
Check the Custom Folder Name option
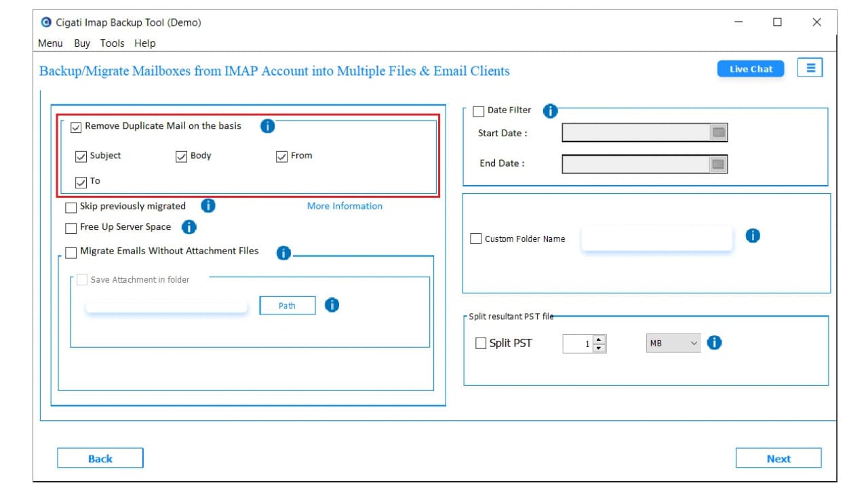click(x=476, y=239)
